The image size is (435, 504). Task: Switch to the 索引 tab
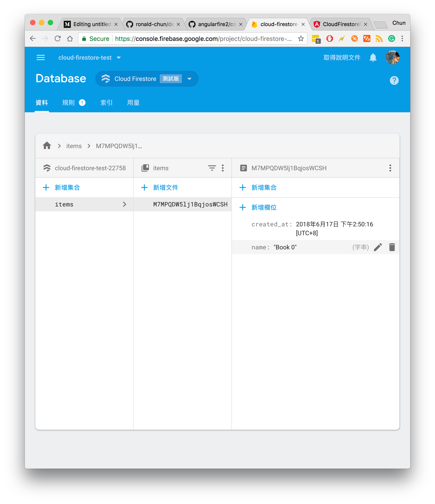pos(106,103)
